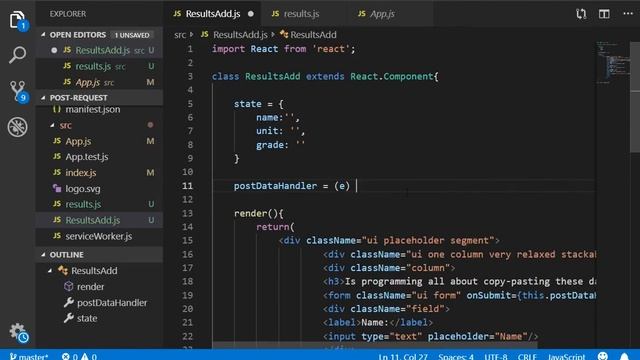
Task: Open the Search view in activity bar
Action: [x=17, y=54]
